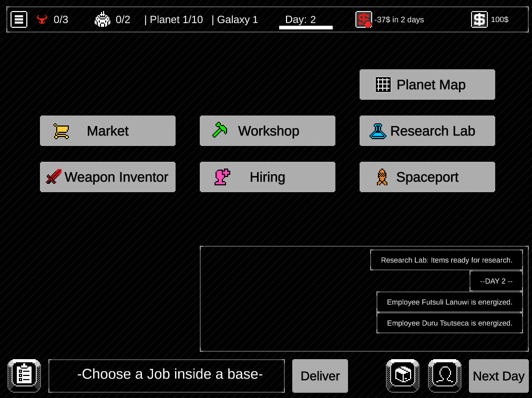532x398 pixels.
Task: Visit the Weapon Inventor
Action: pyautogui.click(x=107, y=177)
